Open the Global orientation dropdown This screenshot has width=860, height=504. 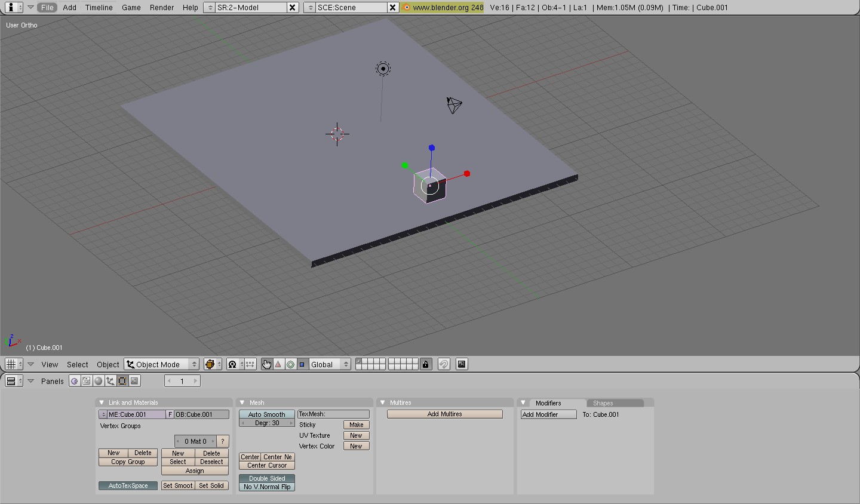click(x=329, y=364)
